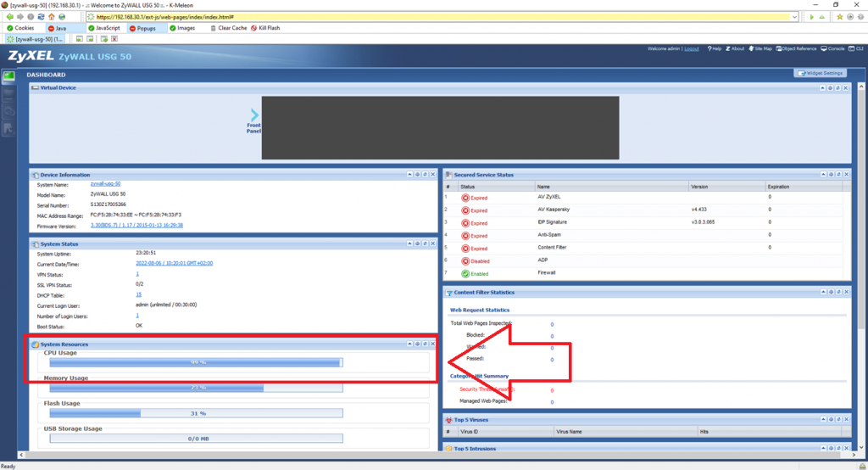Screen dimensions: 868x470
Task: Collapse the Top 5 Viruses widget
Action: pyautogui.click(x=823, y=420)
